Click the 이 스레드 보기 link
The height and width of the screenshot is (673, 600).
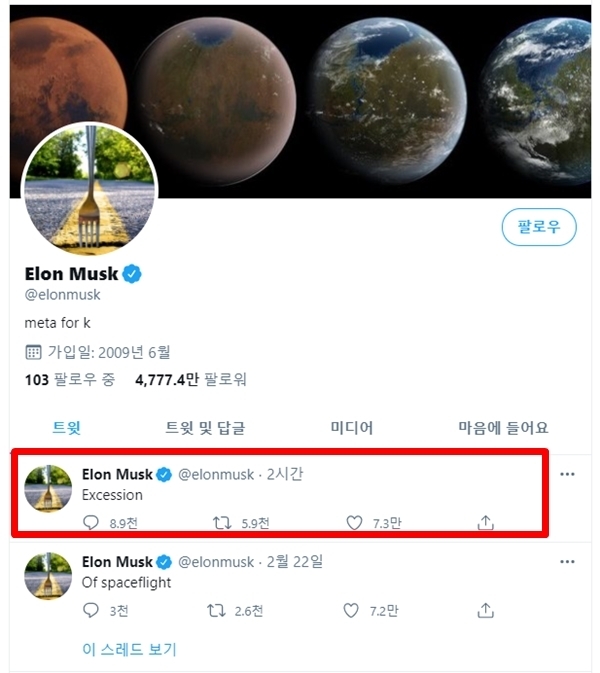click(129, 649)
